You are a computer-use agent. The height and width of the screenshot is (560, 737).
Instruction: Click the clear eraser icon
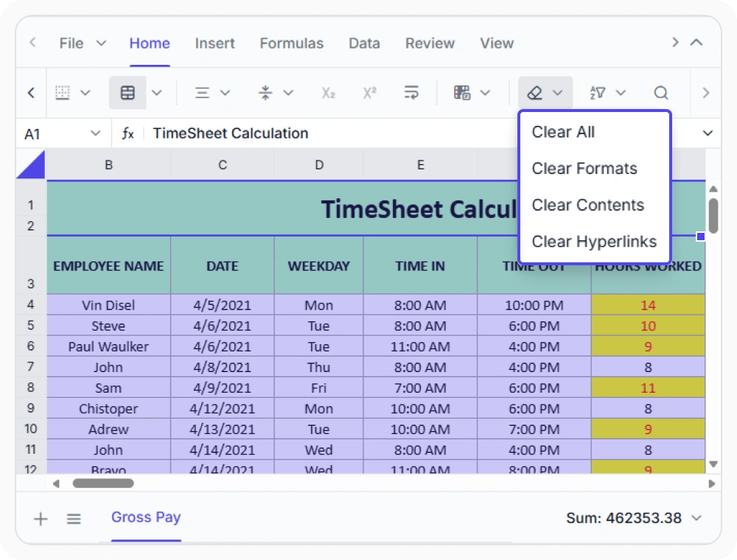coord(534,93)
